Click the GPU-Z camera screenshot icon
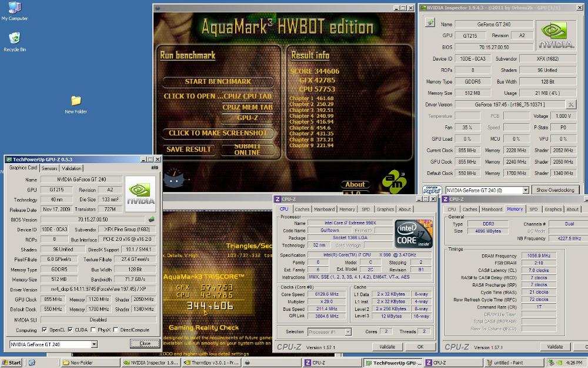 coord(155,167)
